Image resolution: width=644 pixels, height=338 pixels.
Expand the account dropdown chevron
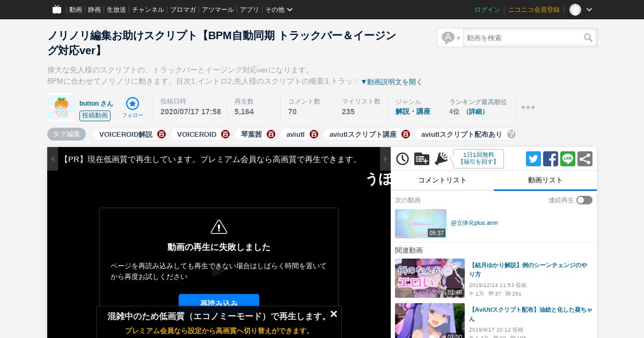pos(589,10)
